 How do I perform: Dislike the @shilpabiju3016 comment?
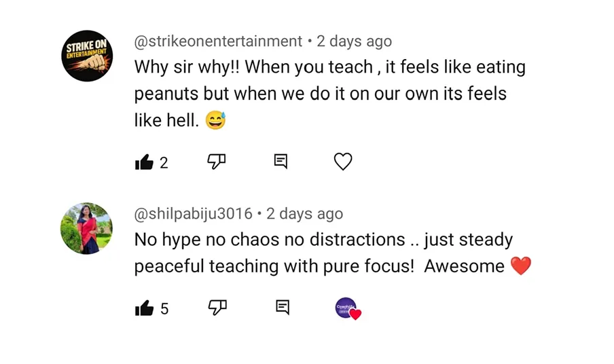[217, 308]
